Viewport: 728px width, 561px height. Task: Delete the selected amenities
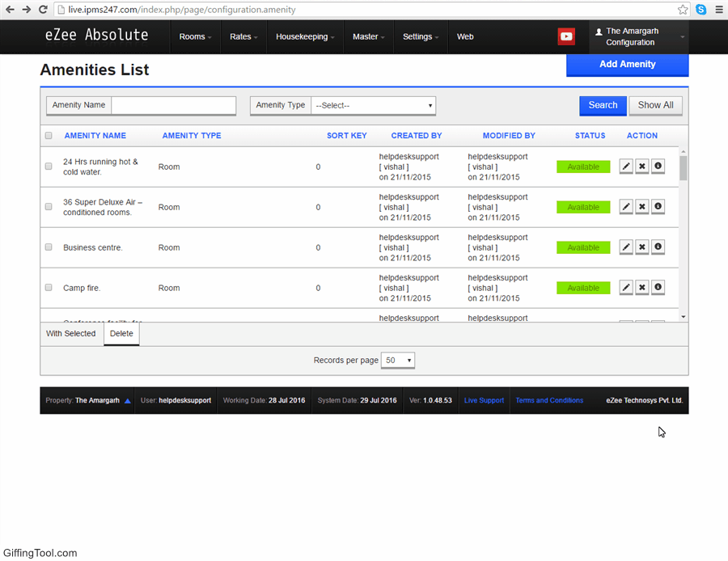click(121, 334)
